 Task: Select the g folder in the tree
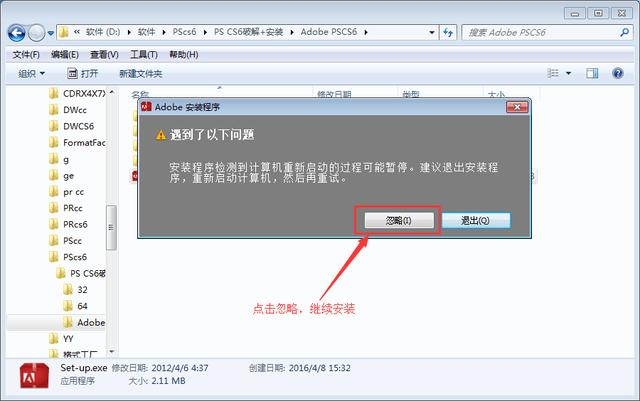pos(59,159)
